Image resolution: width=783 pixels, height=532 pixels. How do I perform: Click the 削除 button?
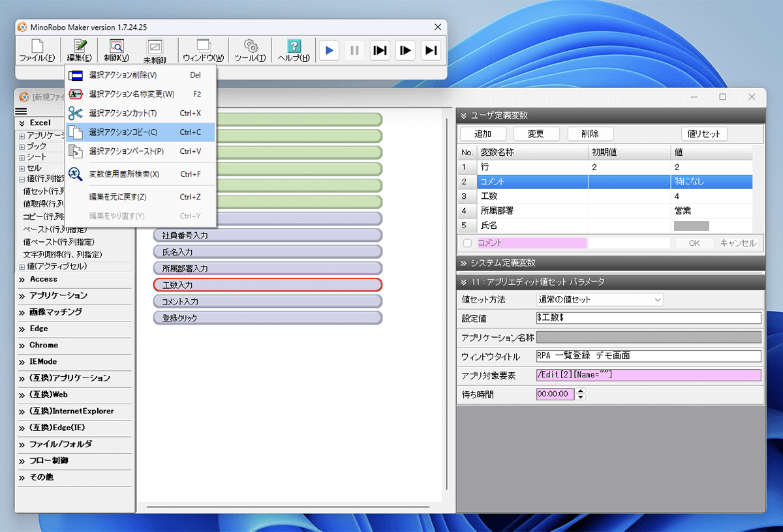click(590, 134)
